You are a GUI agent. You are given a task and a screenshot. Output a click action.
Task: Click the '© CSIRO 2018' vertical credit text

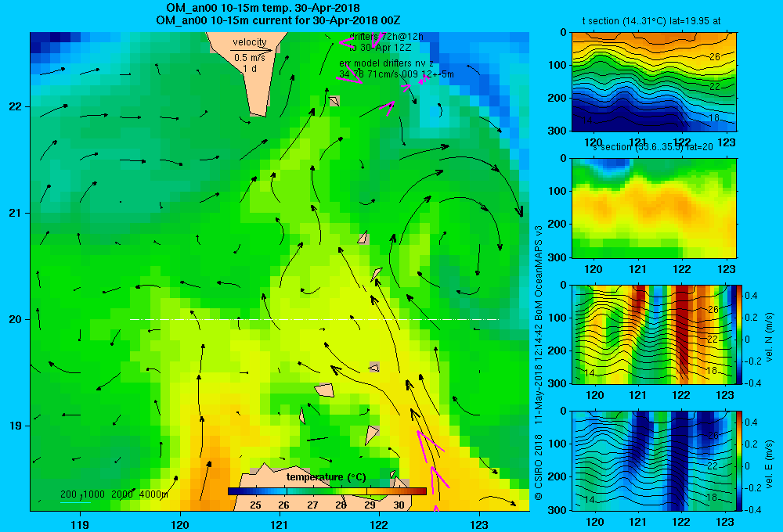(x=539, y=466)
